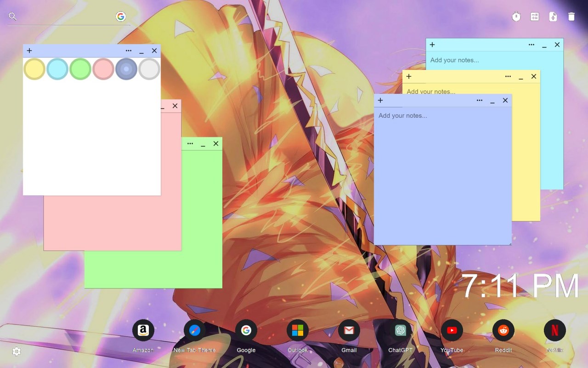The height and width of the screenshot is (368, 588).
Task: Close the green note
Action: pos(216,144)
